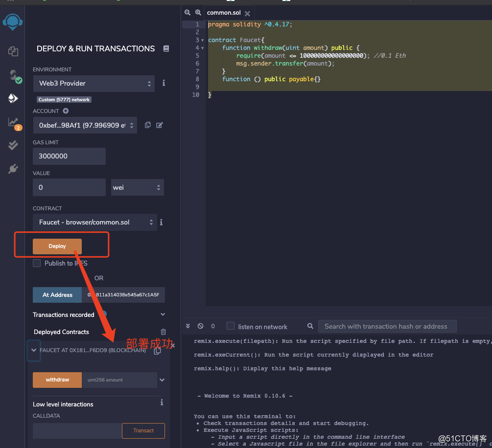Screen dimensions: 492x448
Task: Click the Transact button
Action: point(143,430)
